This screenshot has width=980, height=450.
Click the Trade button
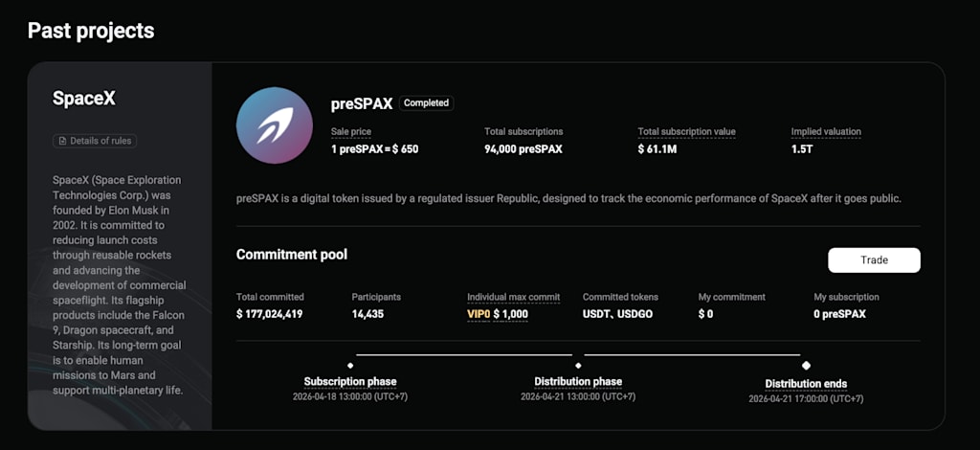[x=874, y=260]
